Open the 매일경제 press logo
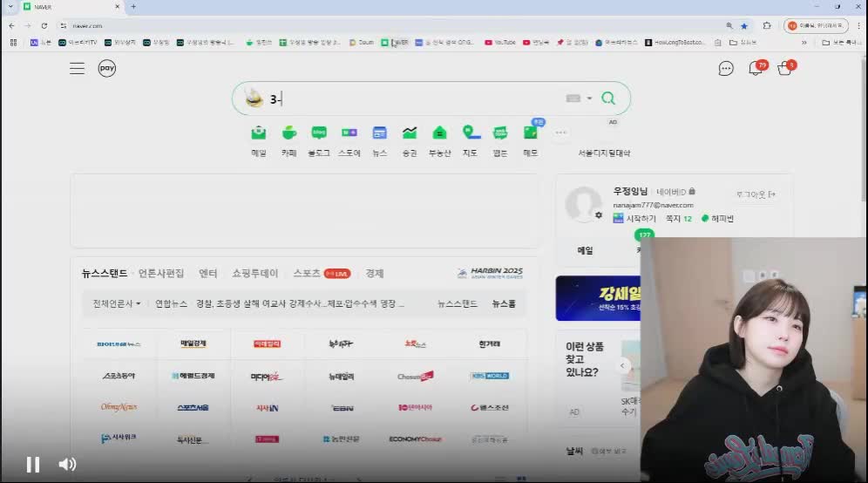The height and width of the screenshot is (483, 868). coord(193,344)
